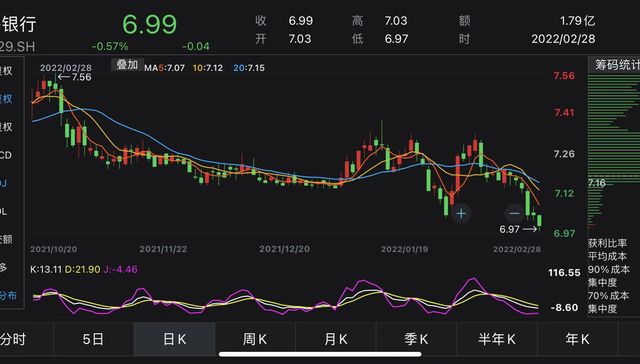Tap the 7.41 price axis label
This screenshot has width=640, height=364.
564,113
